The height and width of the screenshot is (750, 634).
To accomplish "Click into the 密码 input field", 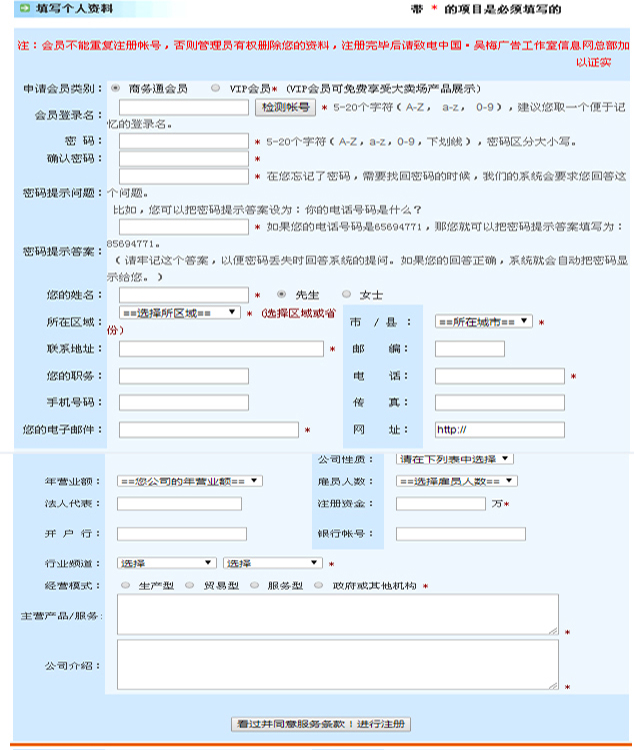I will coord(184,141).
